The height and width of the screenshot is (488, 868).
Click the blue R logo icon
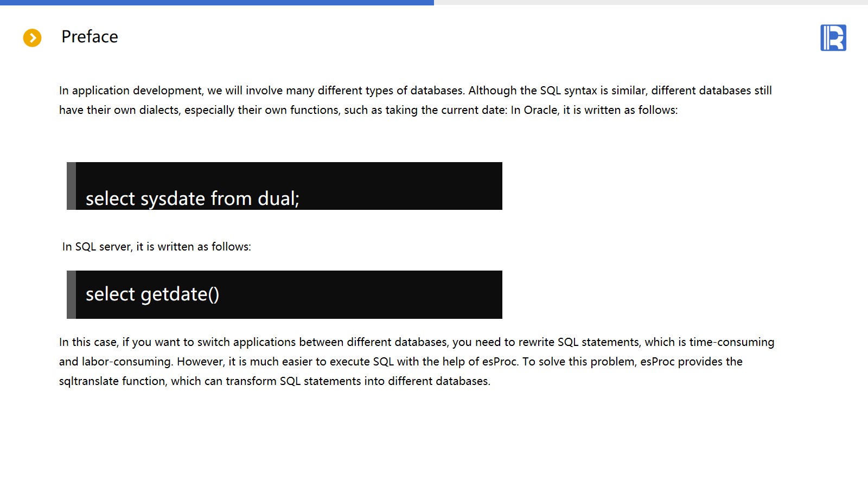pyautogui.click(x=833, y=38)
